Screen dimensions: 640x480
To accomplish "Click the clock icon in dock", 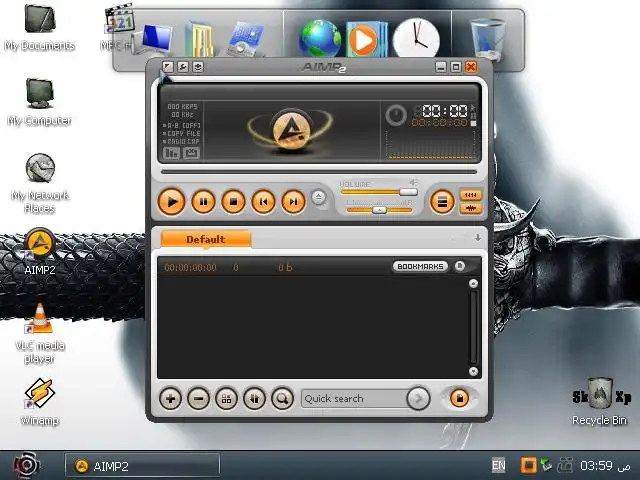I will pyautogui.click(x=416, y=38).
